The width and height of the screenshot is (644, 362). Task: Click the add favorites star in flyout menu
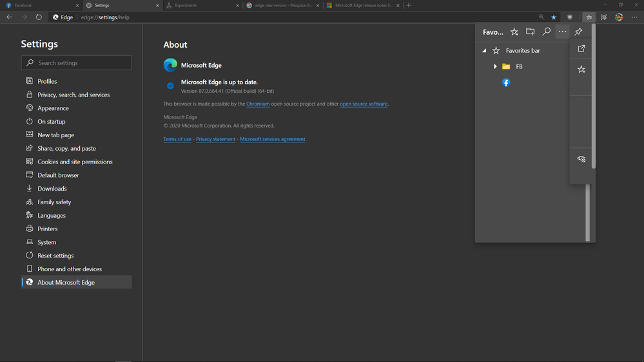pyautogui.click(x=581, y=70)
